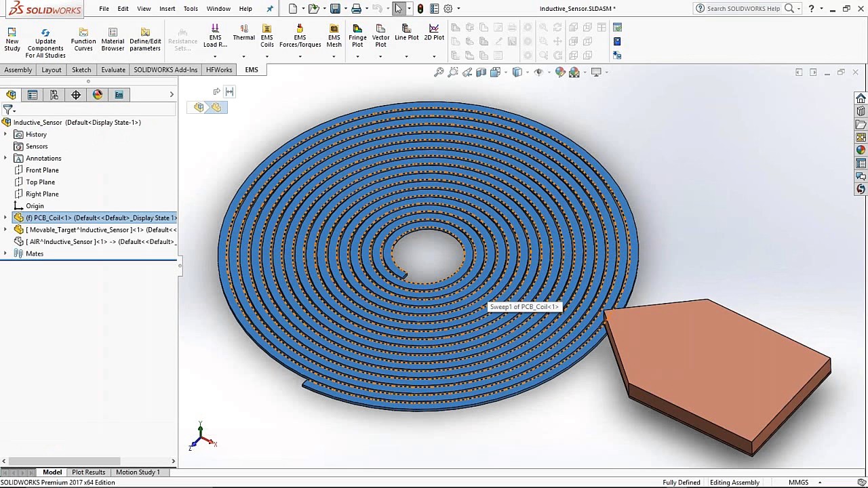Click Apply Scene icon
The height and width of the screenshot is (488, 868).
(x=574, y=72)
